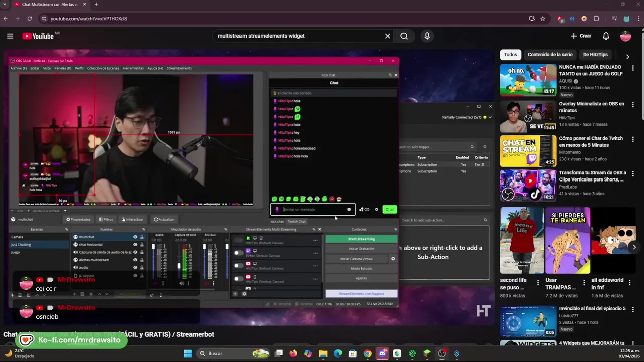This screenshot has width=644, height=362.
Task: Open Microsoft Edge from the taskbar
Action: [x=338, y=353]
